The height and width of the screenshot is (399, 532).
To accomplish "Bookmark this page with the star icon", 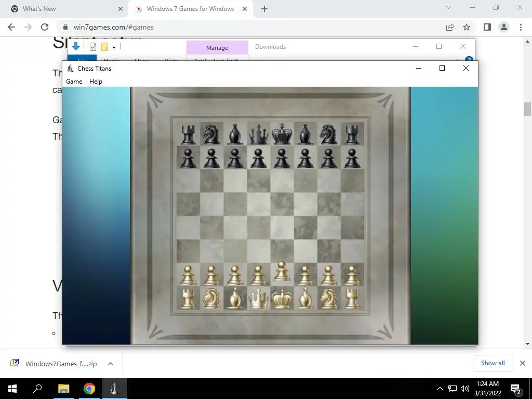I will (467, 27).
